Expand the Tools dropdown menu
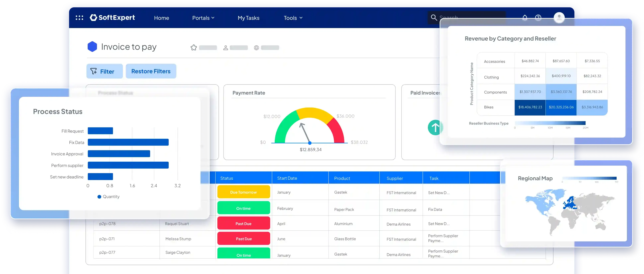This screenshot has width=644, height=274. (x=293, y=18)
